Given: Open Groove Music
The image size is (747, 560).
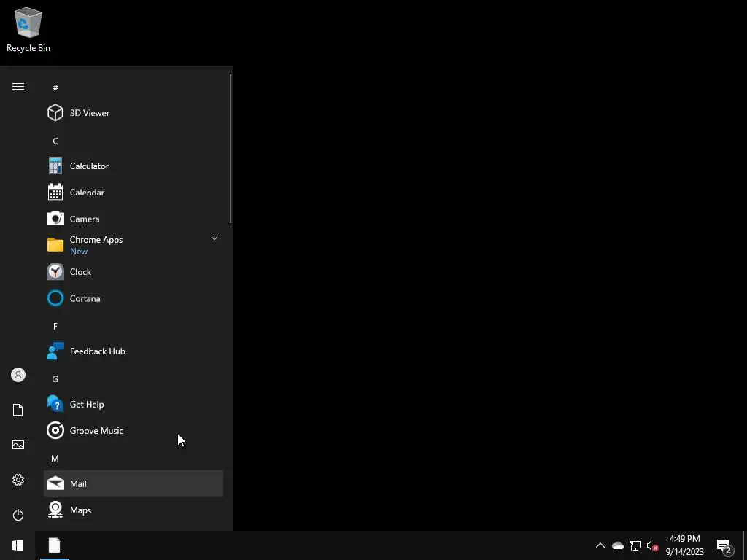Looking at the screenshot, I should (133, 431).
